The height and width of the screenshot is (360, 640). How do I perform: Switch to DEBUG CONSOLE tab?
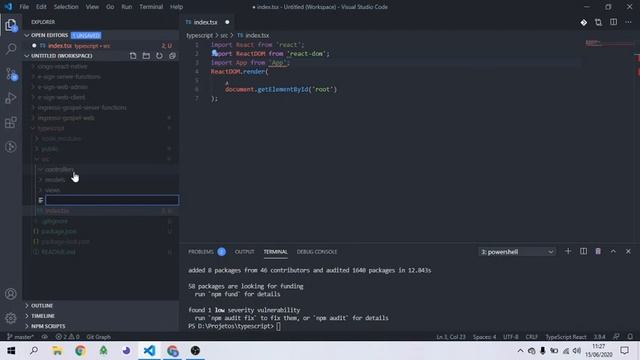tap(317, 252)
